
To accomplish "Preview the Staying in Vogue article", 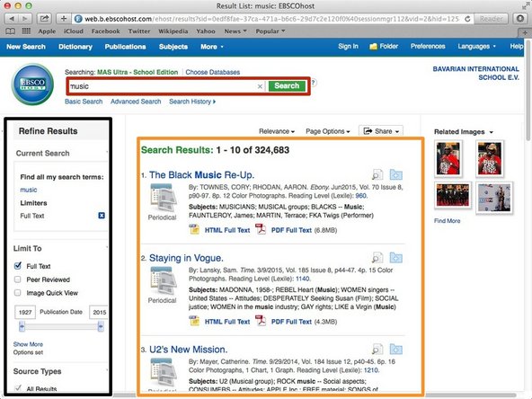I will tap(377, 258).
